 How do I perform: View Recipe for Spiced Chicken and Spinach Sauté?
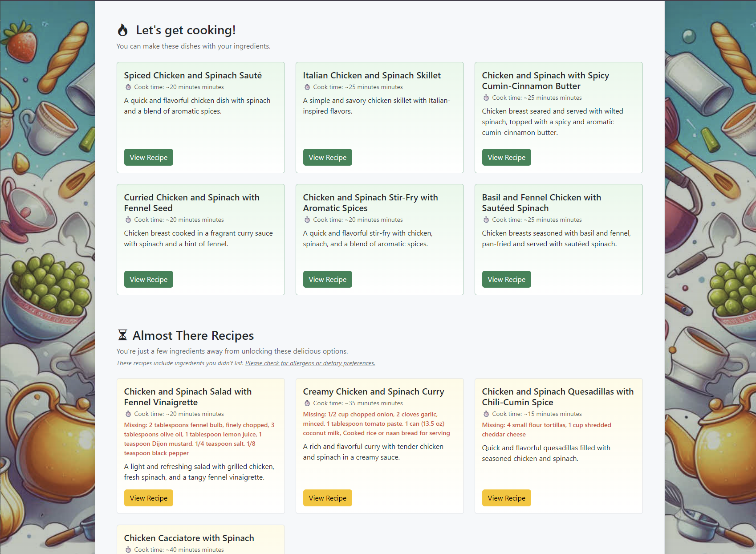tap(148, 157)
